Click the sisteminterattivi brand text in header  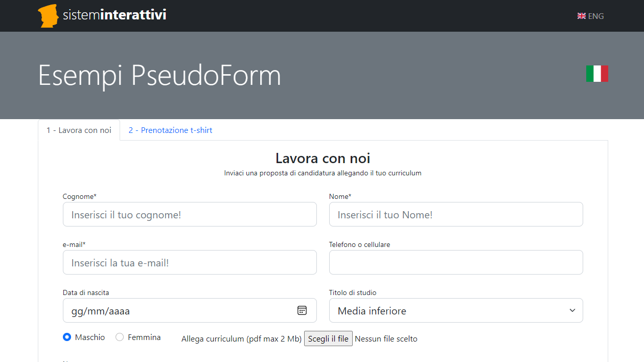click(x=113, y=15)
